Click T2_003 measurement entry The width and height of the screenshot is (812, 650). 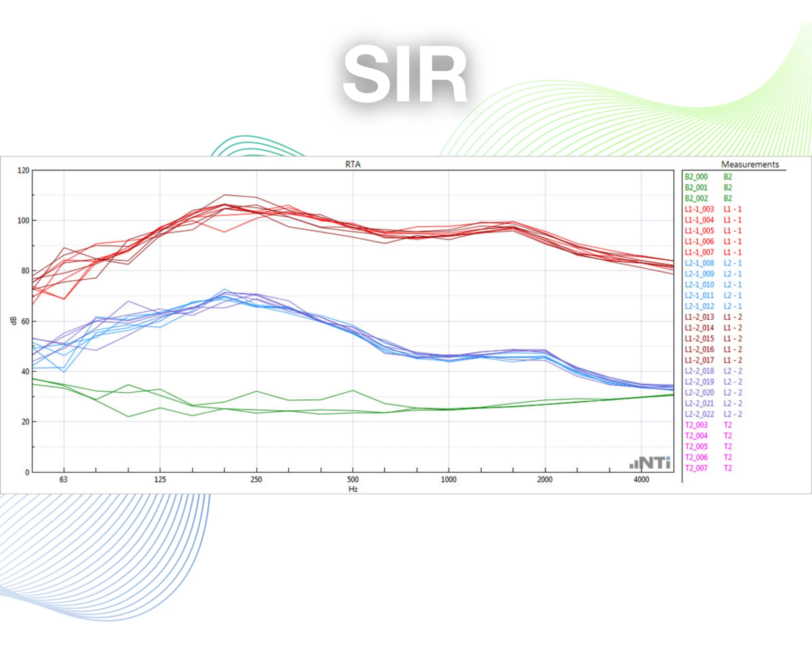click(x=696, y=425)
